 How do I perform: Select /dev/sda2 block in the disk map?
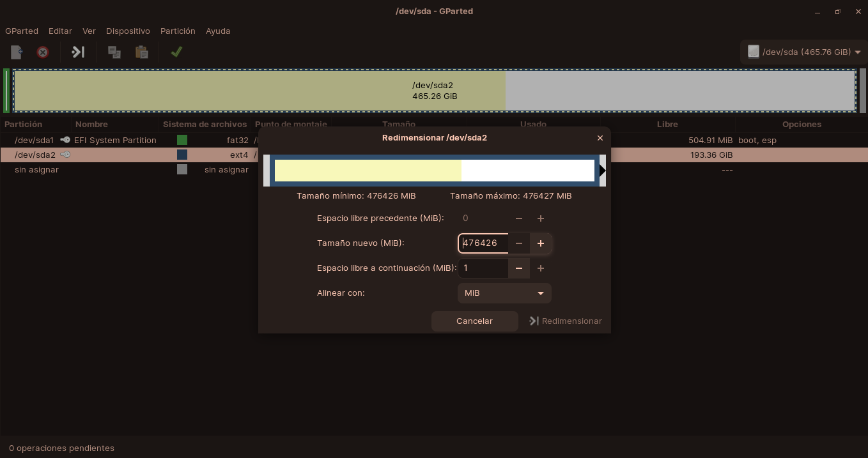point(435,91)
